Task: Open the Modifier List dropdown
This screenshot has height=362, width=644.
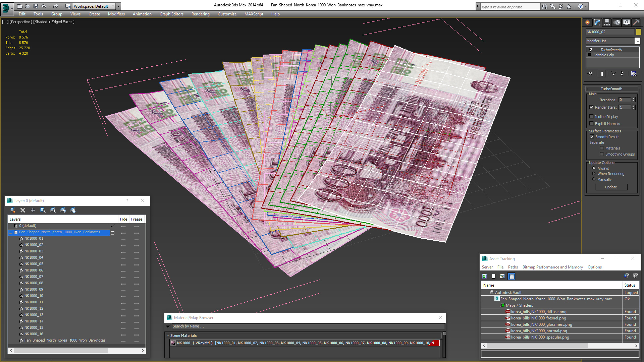Action: tap(637, 41)
